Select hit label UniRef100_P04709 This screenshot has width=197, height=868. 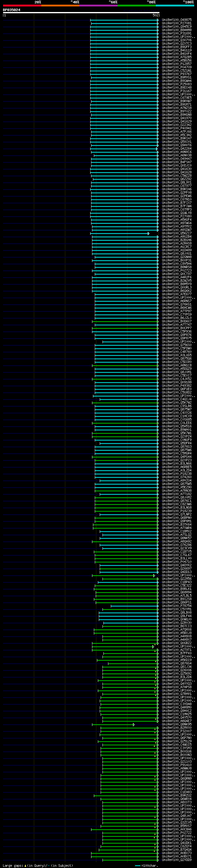177,67
